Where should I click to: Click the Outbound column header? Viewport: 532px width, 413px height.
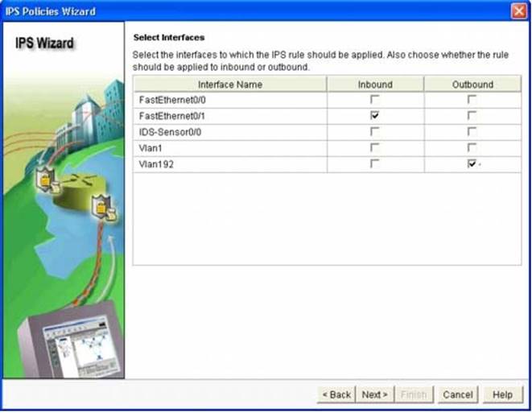coord(472,85)
